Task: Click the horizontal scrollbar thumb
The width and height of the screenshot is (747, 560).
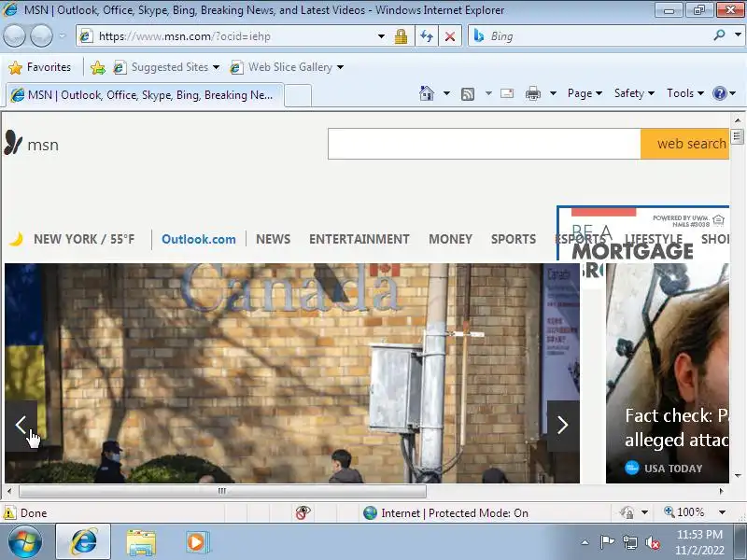Action: tap(222, 491)
